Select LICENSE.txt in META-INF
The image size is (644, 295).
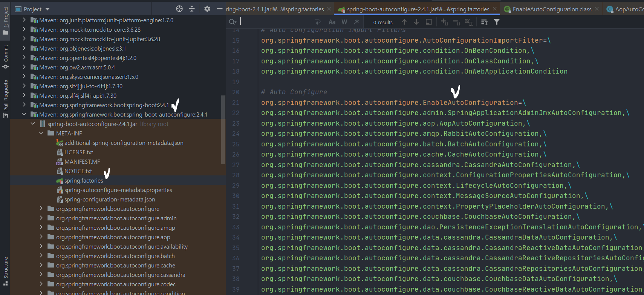click(78, 152)
